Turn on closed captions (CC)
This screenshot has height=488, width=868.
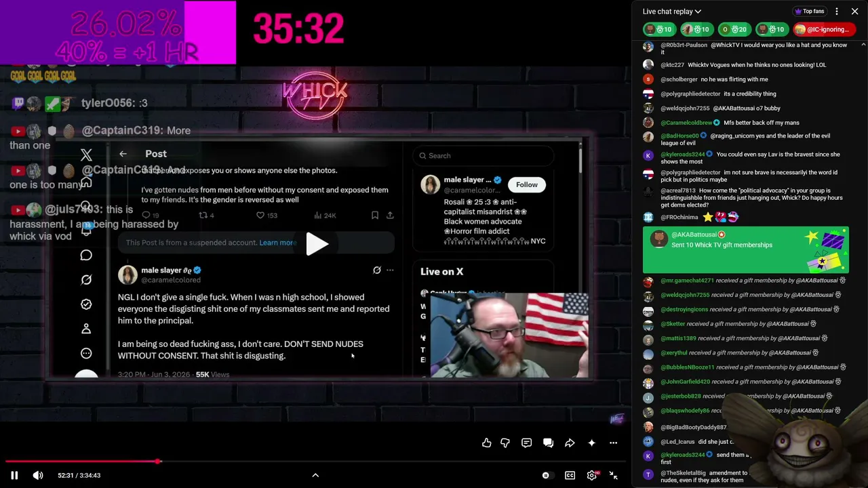(x=570, y=475)
